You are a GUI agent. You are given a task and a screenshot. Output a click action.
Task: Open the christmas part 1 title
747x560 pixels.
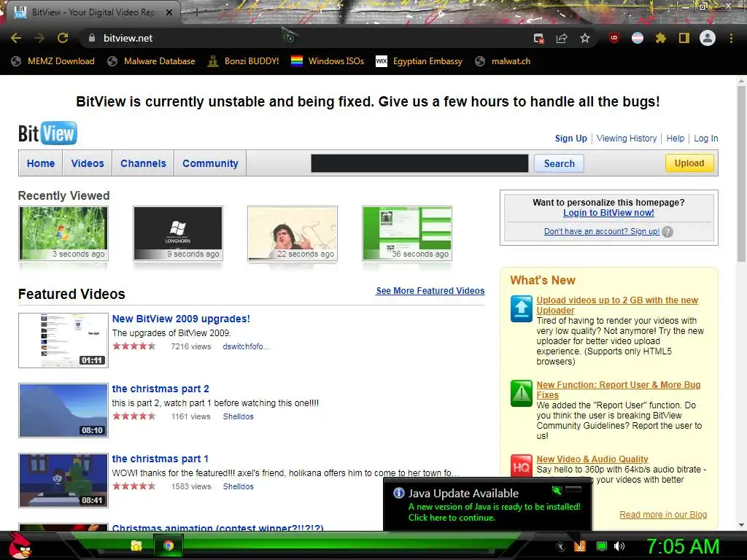160,459
